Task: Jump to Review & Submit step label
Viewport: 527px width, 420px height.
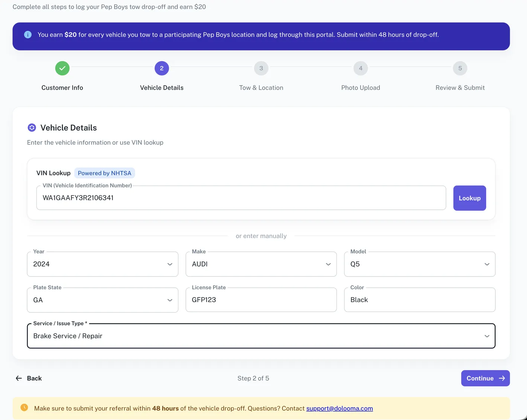Action: [460, 88]
